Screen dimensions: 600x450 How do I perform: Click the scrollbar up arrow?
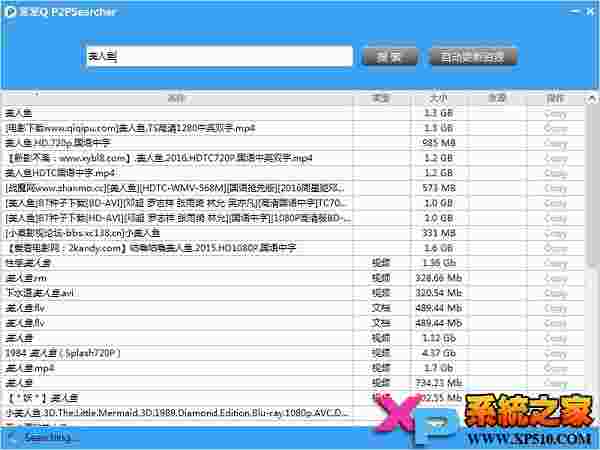[x=592, y=99]
